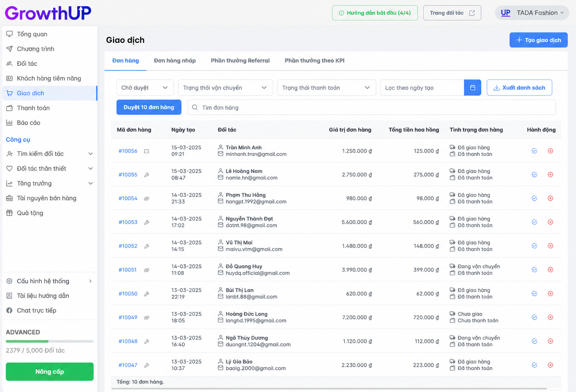Open the Chờ duyệt status dropdown

[x=145, y=87]
